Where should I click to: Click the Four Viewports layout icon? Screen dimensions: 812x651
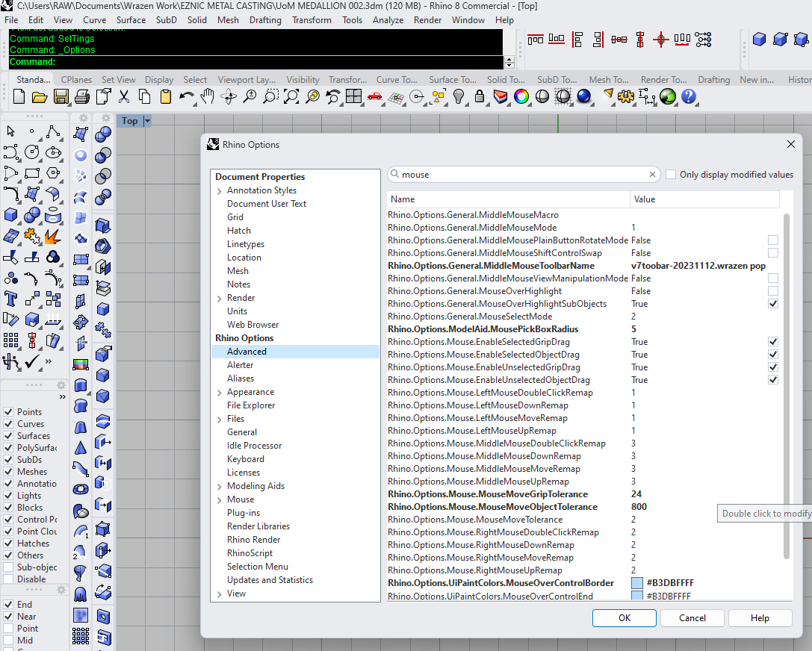pyautogui.click(x=353, y=97)
